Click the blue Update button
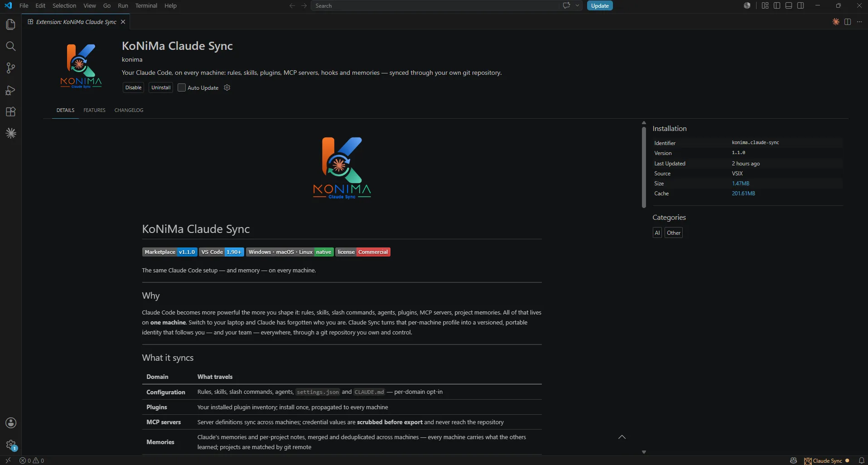Image resolution: width=868 pixels, height=465 pixels. coord(600,5)
